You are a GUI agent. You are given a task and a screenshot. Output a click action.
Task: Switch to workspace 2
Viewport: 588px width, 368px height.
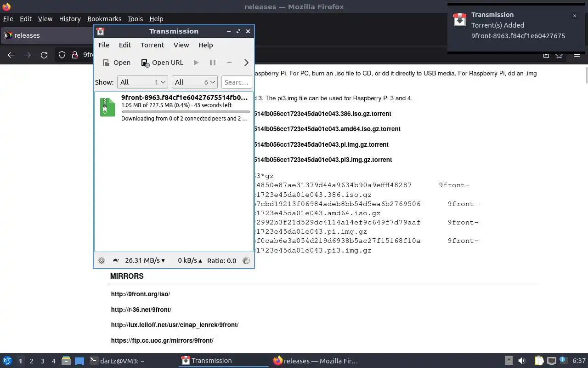32,361
